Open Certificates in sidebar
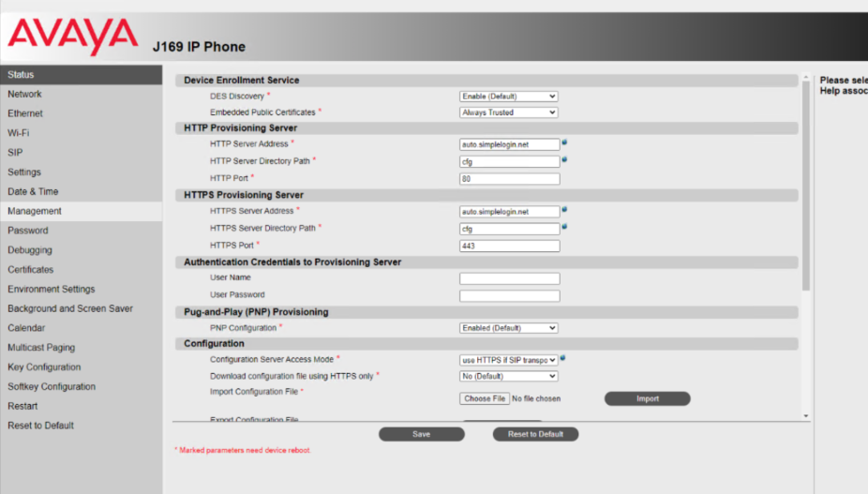Screen dimensions: 868x494 click(x=82, y=270)
